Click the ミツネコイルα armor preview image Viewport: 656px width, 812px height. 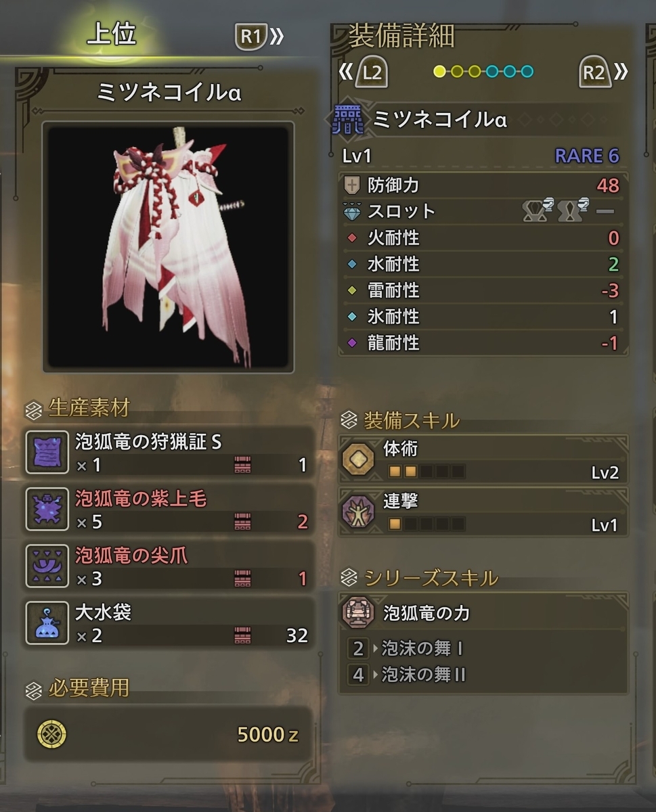coord(168,247)
